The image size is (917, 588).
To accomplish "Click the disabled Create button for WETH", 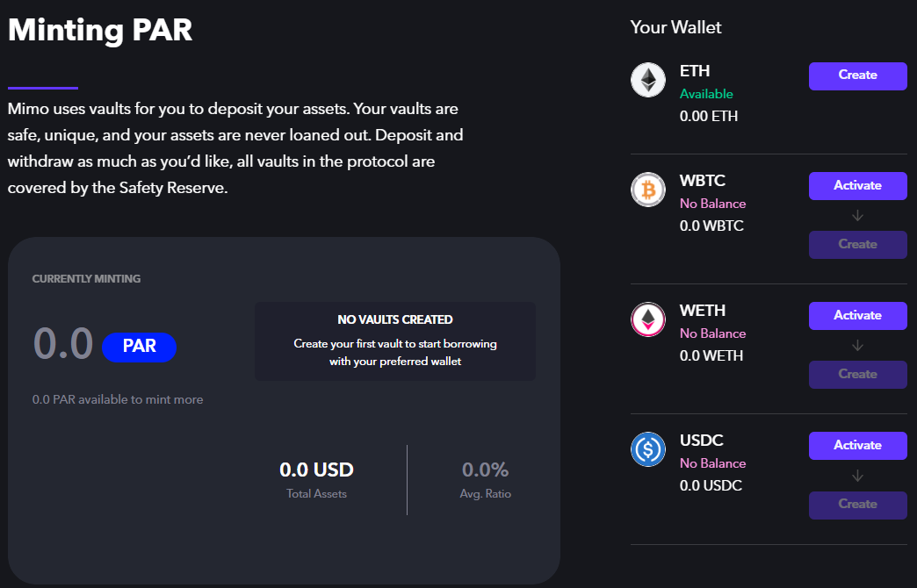I will 858,374.
